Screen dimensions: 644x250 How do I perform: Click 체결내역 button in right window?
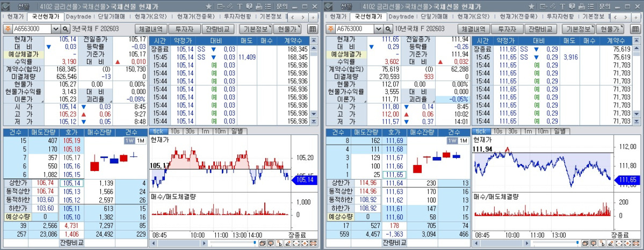coord(474,29)
